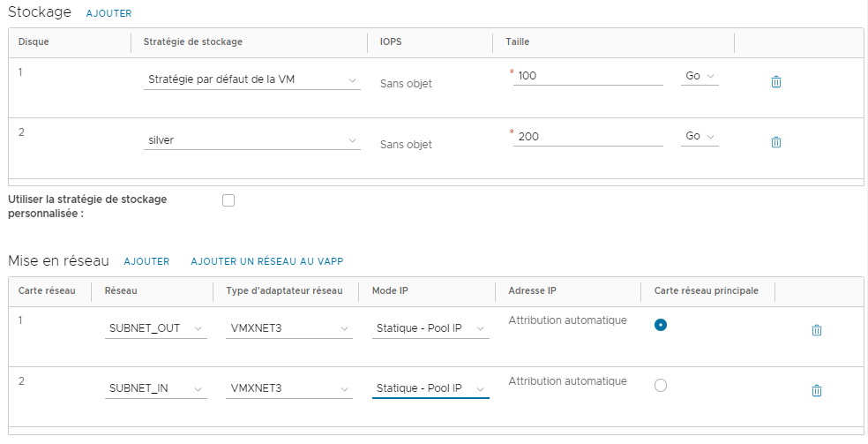The image size is (868, 444).
Task: Change size unit Go for disk 2
Action: (x=700, y=136)
